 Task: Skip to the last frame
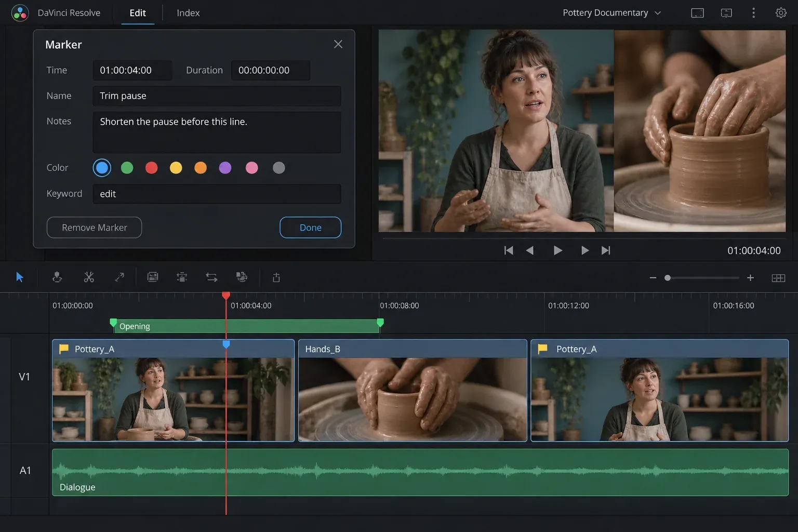pyautogui.click(x=606, y=250)
